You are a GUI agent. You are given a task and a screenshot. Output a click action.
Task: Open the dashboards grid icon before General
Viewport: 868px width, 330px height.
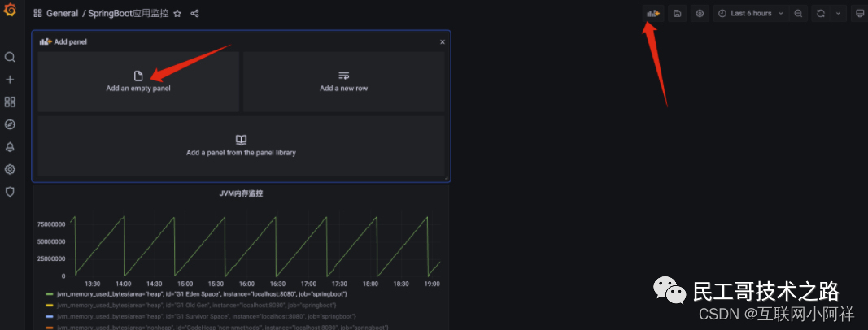(x=37, y=13)
